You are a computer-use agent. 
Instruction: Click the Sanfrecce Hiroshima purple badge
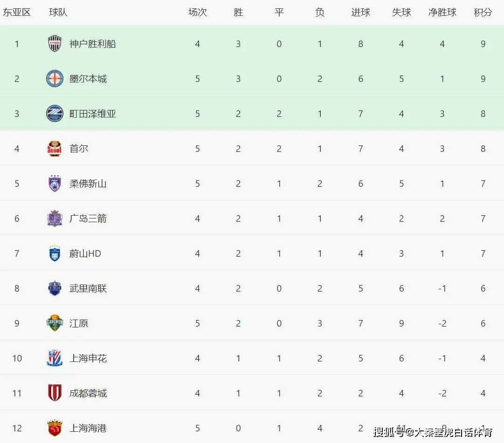pos(55,218)
